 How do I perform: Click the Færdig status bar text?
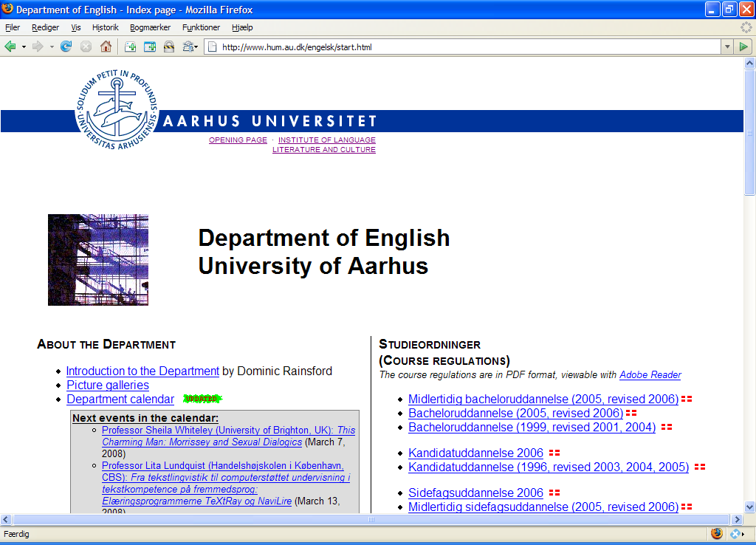point(16,534)
